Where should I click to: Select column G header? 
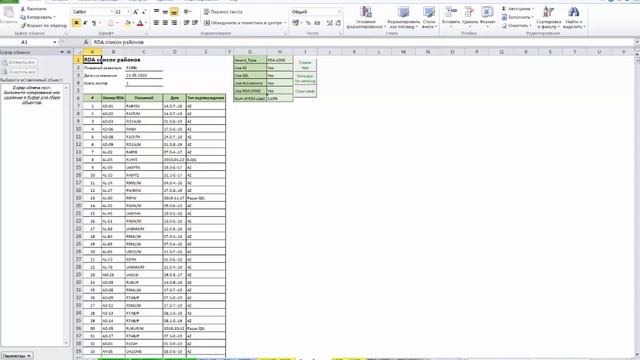pos(250,52)
